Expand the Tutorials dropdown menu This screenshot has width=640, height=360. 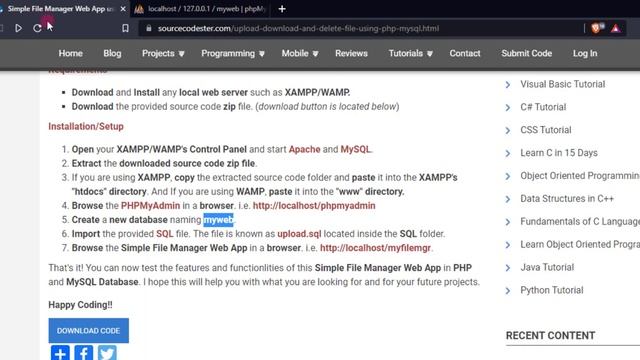tap(410, 53)
